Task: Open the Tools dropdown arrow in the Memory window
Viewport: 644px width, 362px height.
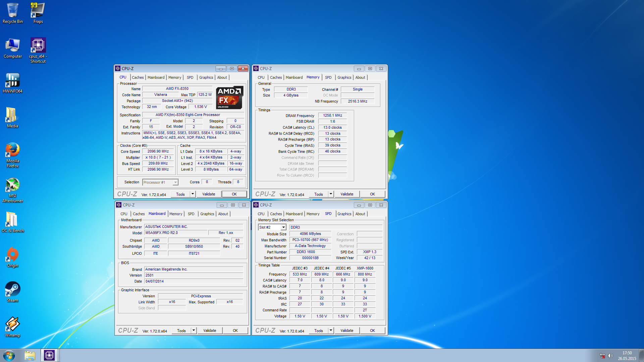Action: [331, 194]
